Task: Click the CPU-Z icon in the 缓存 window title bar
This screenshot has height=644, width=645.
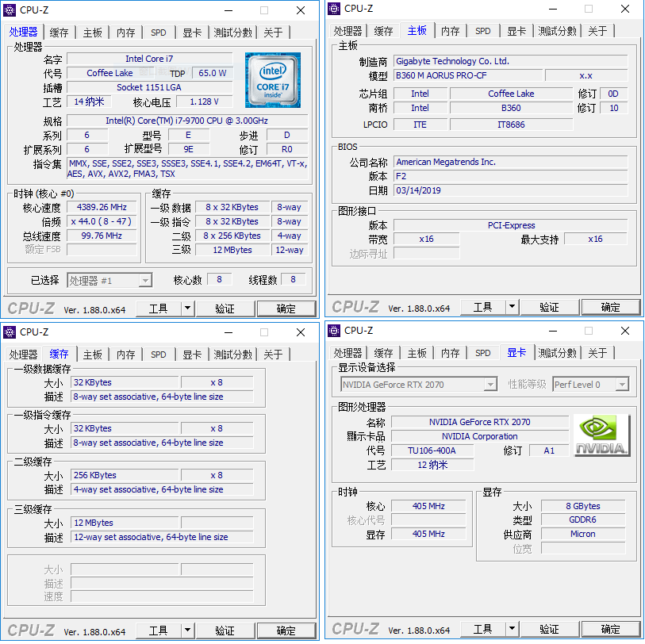Action: pyautogui.click(x=10, y=332)
